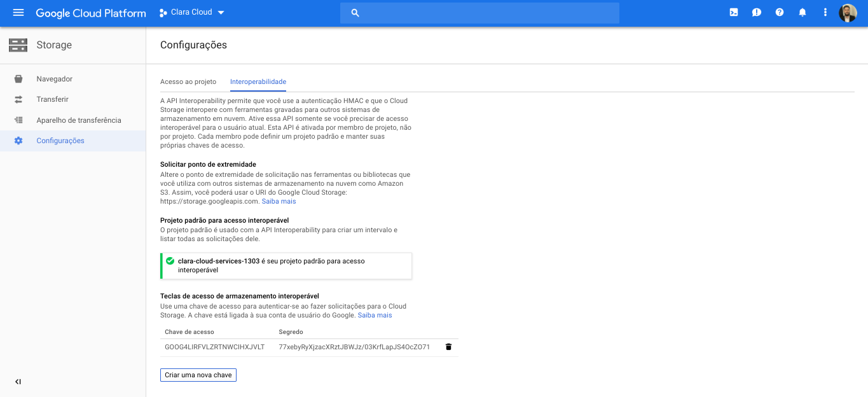
Task: Select the secret value starting 77xeby
Action: point(354,347)
